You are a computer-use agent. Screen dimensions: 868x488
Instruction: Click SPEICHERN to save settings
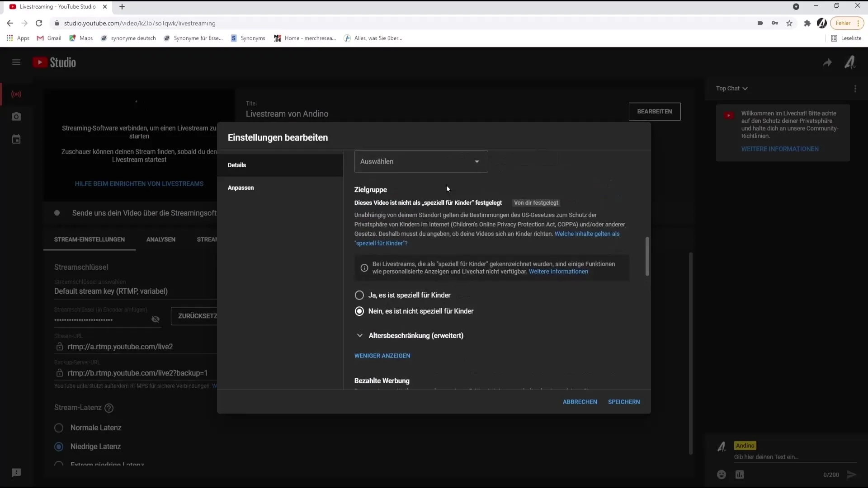(x=624, y=401)
